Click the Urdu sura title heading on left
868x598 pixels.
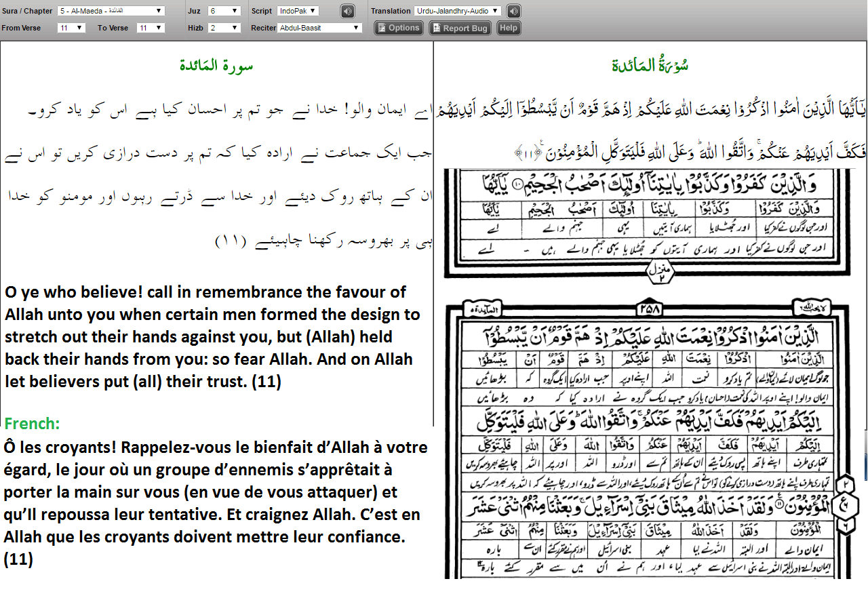tap(216, 66)
